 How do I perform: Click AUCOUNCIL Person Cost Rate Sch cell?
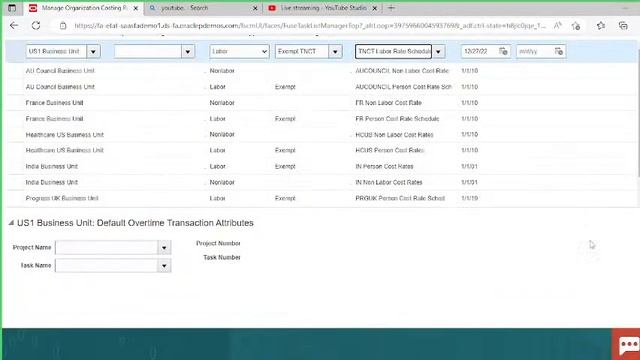click(x=403, y=87)
